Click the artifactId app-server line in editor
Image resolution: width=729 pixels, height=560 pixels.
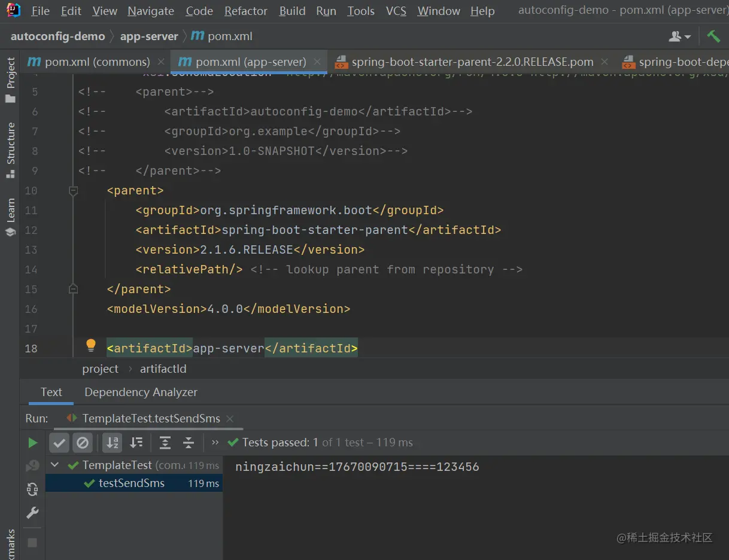pyautogui.click(x=232, y=348)
